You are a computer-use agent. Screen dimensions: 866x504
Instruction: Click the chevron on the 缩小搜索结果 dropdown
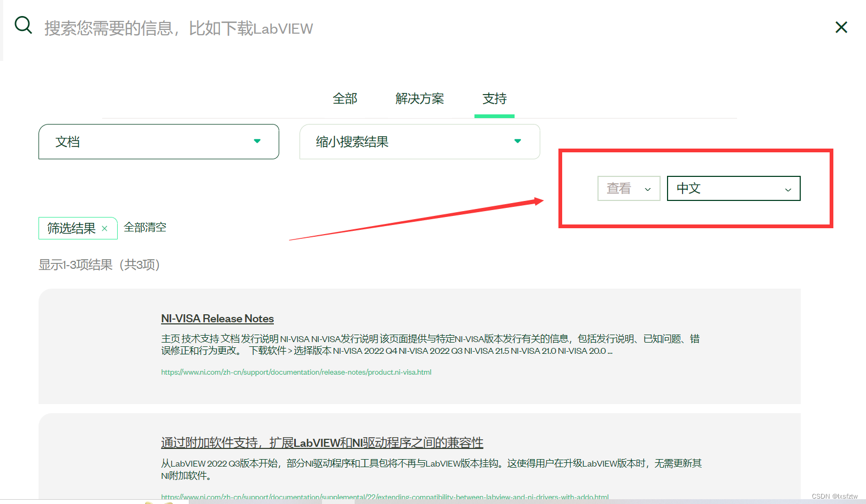point(517,141)
